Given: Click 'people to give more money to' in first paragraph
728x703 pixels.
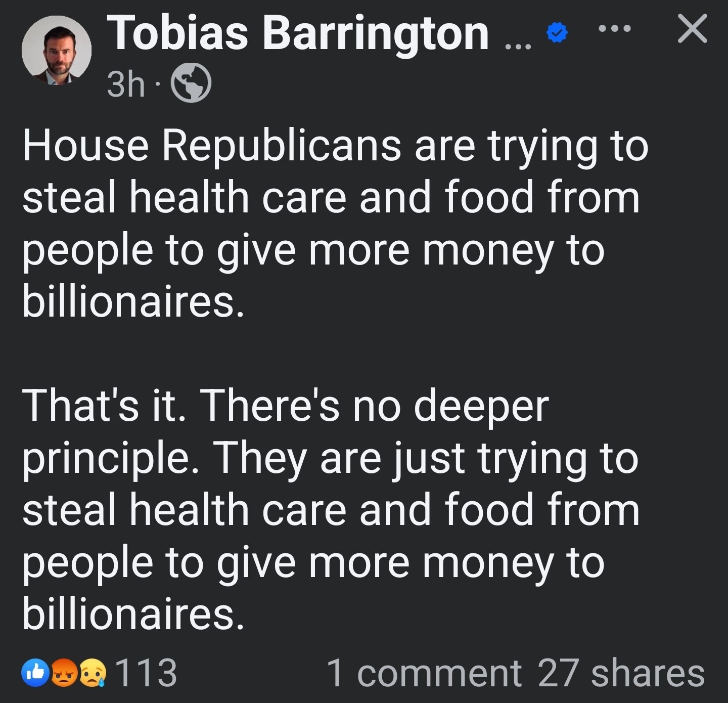Looking at the screenshot, I should (x=313, y=251).
